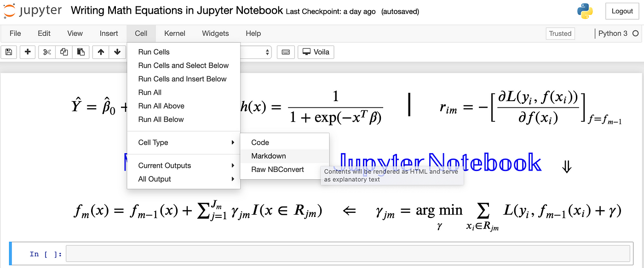The image size is (644, 268).
Task: Expand the Current Outputs submenu
Action: [x=184, y=165]
